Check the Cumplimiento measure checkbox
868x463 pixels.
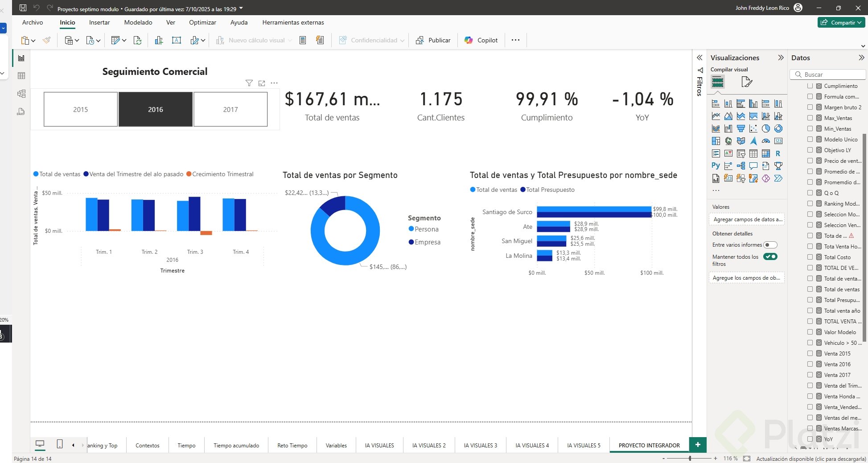pos(810,86)
